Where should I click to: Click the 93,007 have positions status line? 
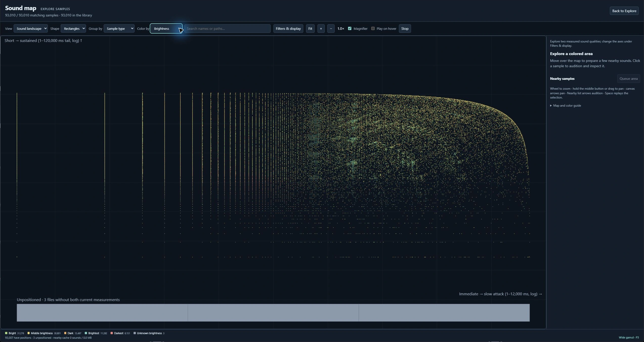tap(48, 338)
